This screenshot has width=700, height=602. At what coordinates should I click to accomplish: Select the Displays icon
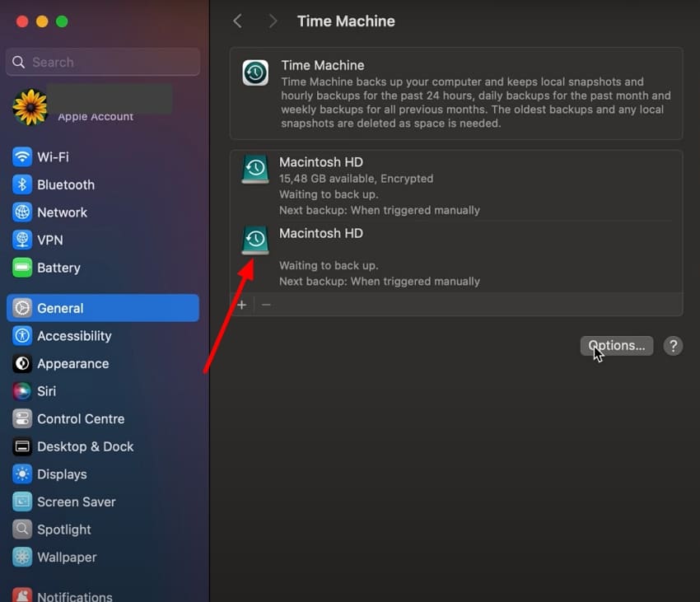(x=22, y=474)
